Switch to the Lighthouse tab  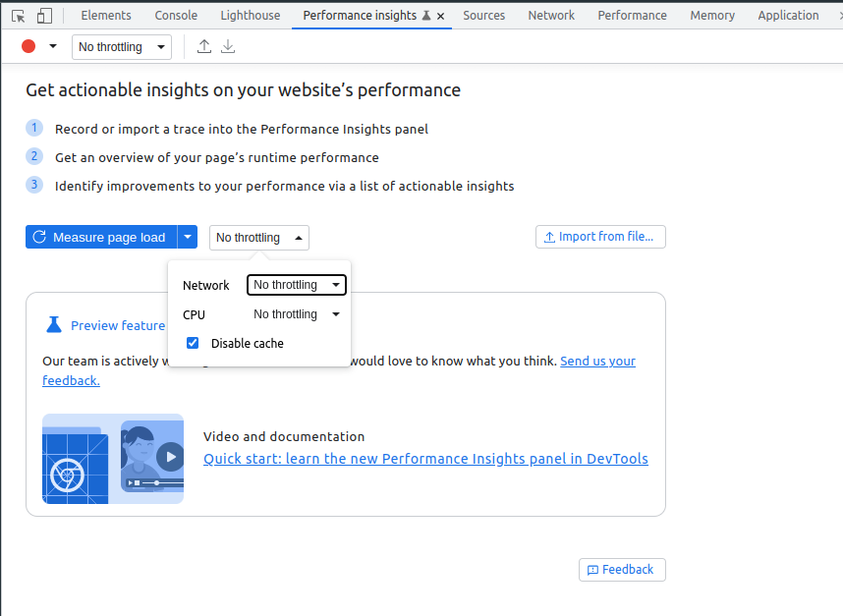[250, 16]
